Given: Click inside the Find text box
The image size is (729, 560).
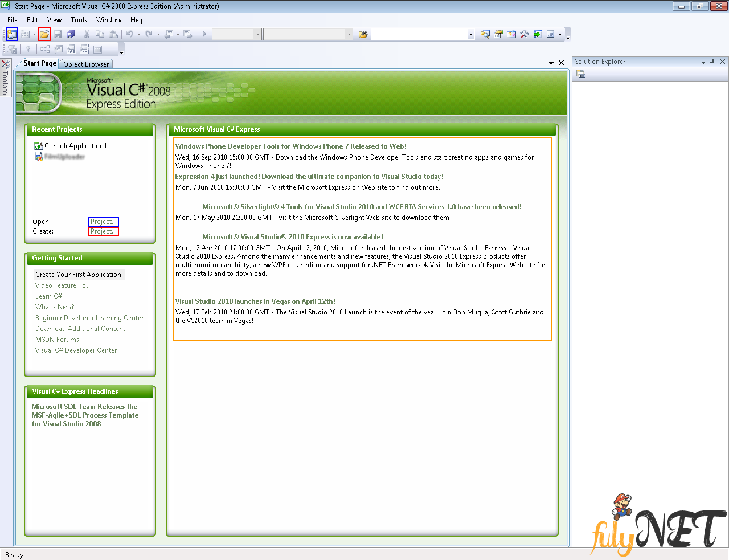Looking at the screenshot, I should 419,34.
